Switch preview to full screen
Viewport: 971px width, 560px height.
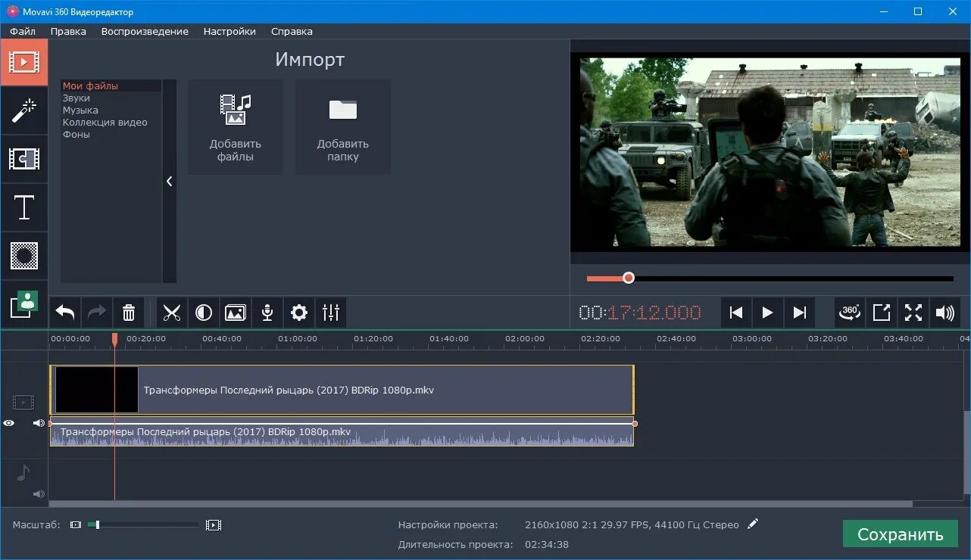(913, 313)
